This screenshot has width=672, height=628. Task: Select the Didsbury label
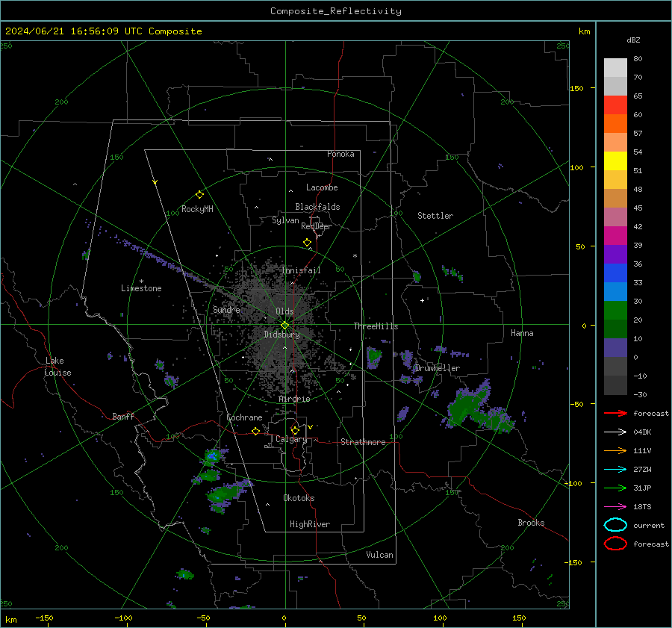pyautogui.click(x=281, y=335)
